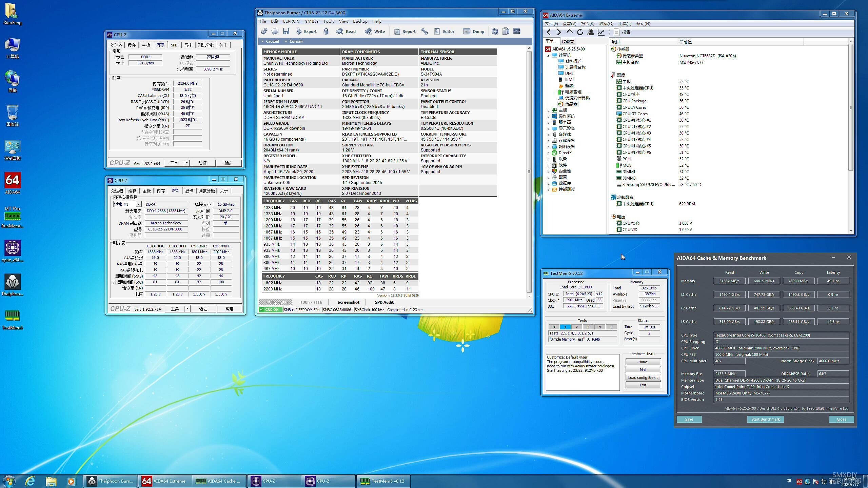Click SPD Audit in Thaiphoon Burner bottom bar
868x488 pixels.
(384, 302)
